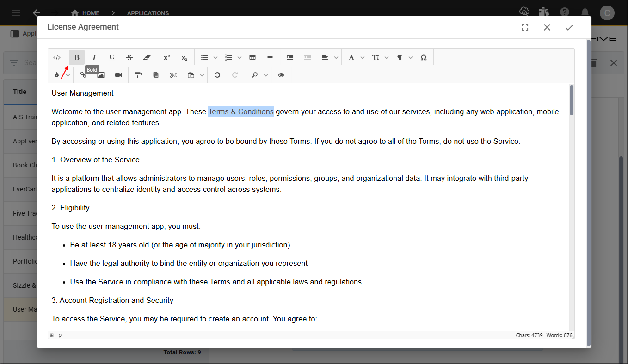This screenshot has height=364, width=628.
Task: Open the preview eye icon
Action: tap(281, 75)
